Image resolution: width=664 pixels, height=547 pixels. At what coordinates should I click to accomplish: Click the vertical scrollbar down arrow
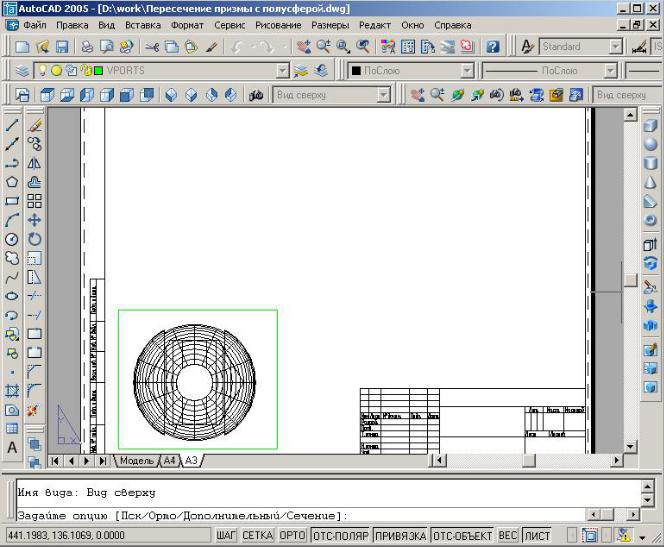[631, 447]
